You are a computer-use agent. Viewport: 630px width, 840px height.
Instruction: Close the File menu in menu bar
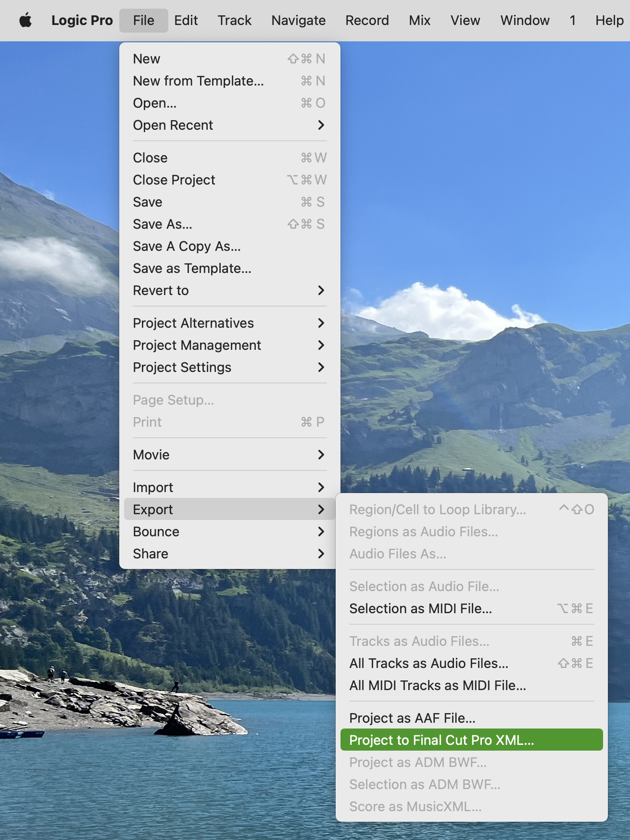coord(144,20)
